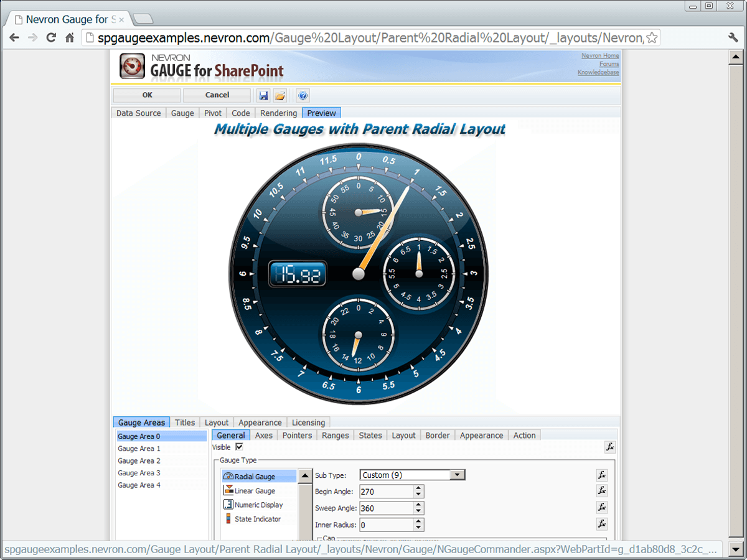Increase the Sweep Angle value
The width and height of the screenshot is (747, 560).
[418, 505]
